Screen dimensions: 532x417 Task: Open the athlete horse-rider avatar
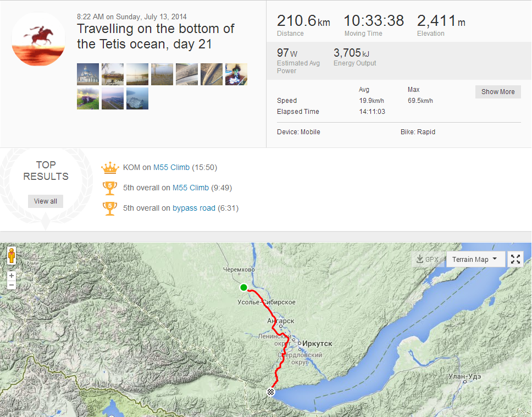tap(38, 39)
